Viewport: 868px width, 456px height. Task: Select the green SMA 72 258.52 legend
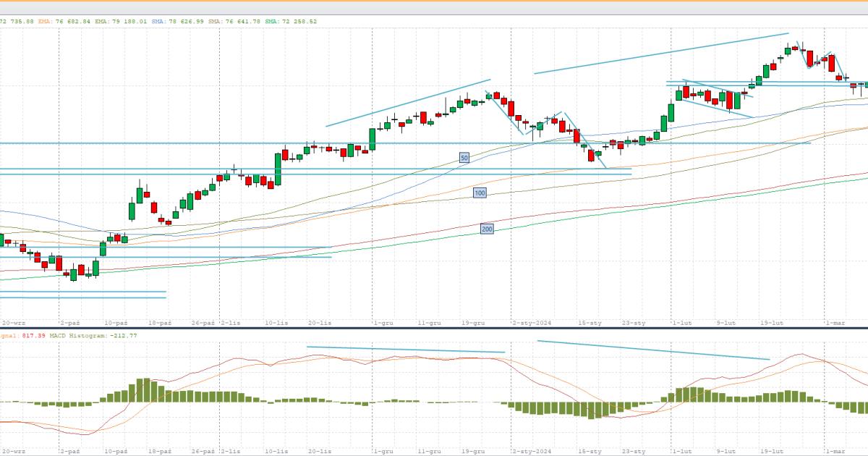tap(291, 22)
